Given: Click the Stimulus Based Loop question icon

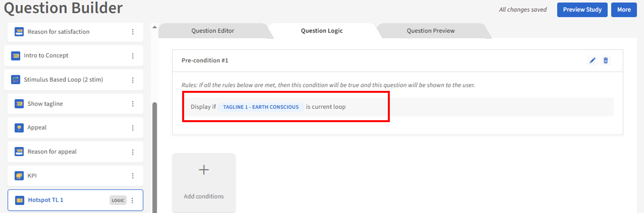Looking at the screenshot, I should (x=16, y=80).
